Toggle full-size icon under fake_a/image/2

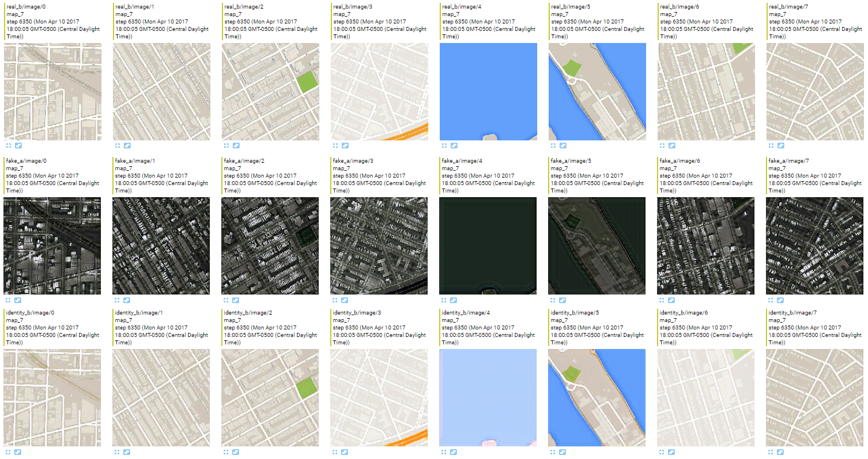(x=226, y=300)
